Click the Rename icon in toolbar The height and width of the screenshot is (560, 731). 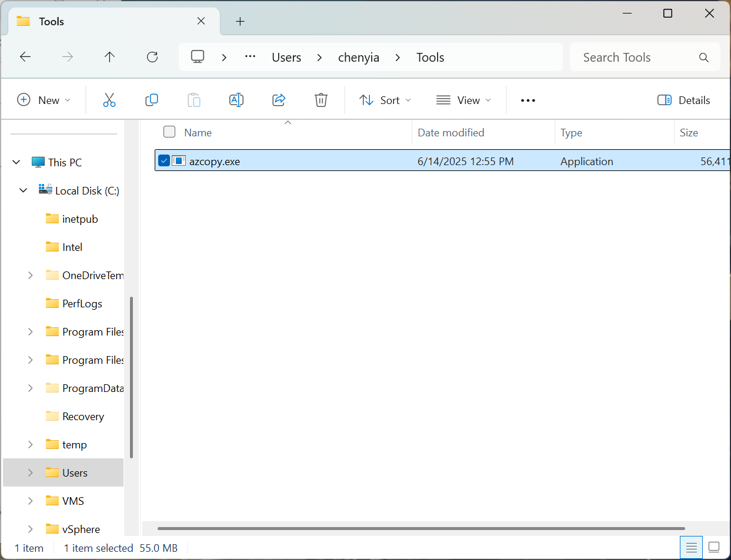click(236, 100)
